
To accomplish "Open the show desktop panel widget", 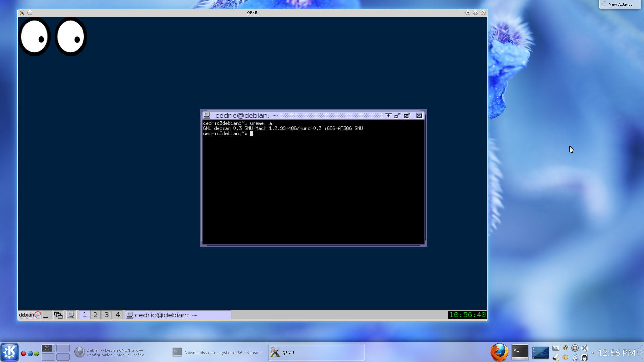I will [x=540, y=352].
